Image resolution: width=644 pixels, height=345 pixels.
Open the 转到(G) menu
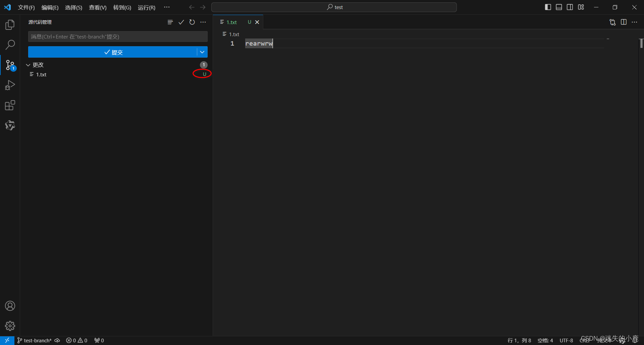click(x=122, y=7)
